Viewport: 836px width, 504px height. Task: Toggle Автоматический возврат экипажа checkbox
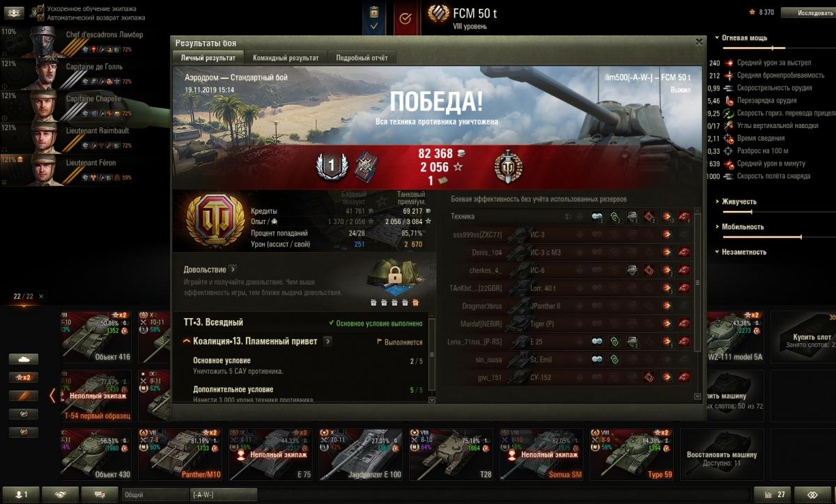tap(40, 17)
